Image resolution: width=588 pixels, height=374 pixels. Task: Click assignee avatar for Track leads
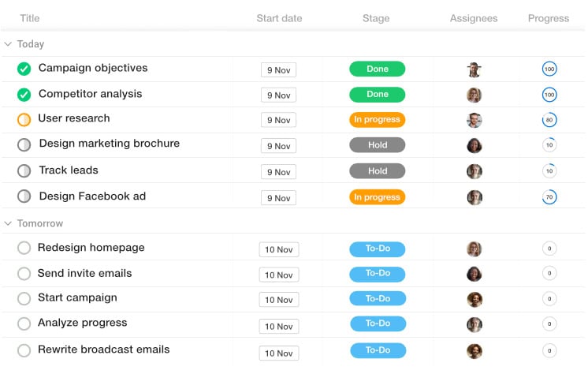pos(474,171)
